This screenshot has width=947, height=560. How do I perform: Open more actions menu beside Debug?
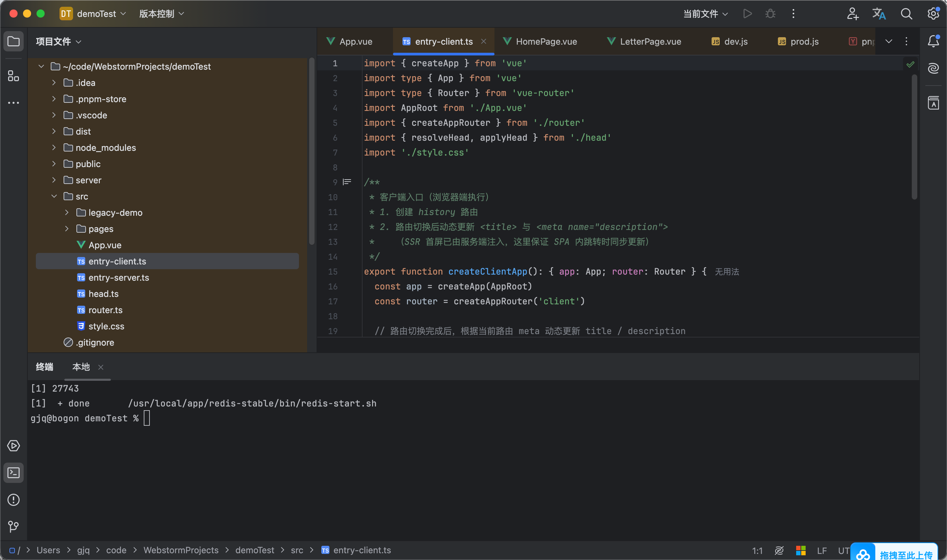pyautogui.click(x=793, y=14)
